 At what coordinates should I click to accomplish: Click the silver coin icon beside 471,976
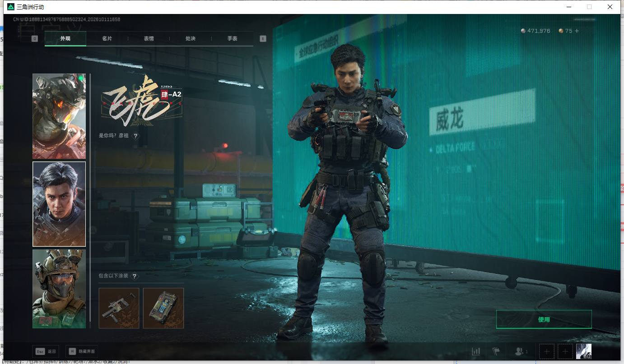coord(523,31)
